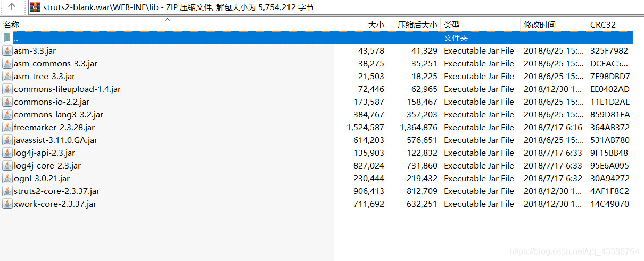The width and height of the screenshot is (644, 261).
Task: Click the log4j-core-2.3.jar file name
Action: pyautogui.click(x=47, y=166)
